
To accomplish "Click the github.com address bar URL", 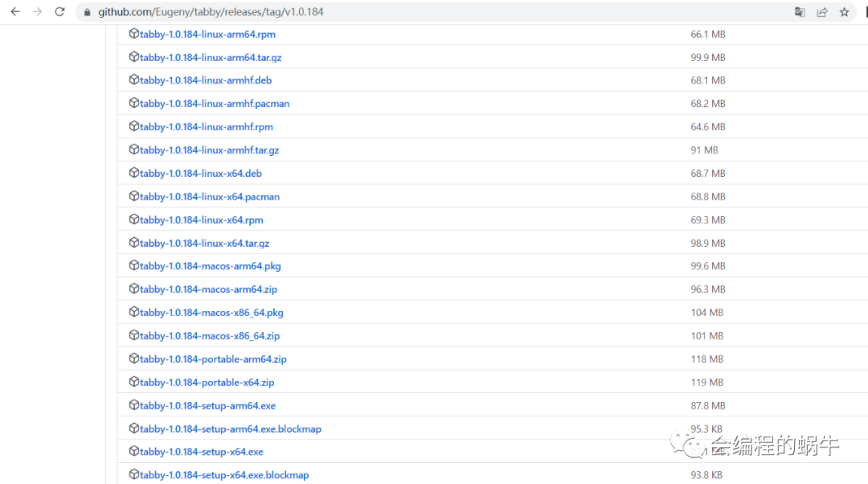I will 211,11.
